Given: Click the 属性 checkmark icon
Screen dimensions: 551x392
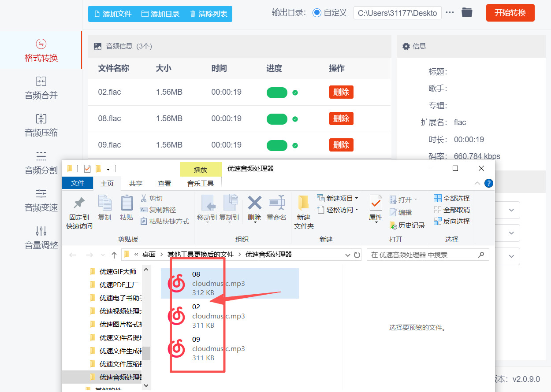Looking at the screenshot, I should [x=376, y=203].
